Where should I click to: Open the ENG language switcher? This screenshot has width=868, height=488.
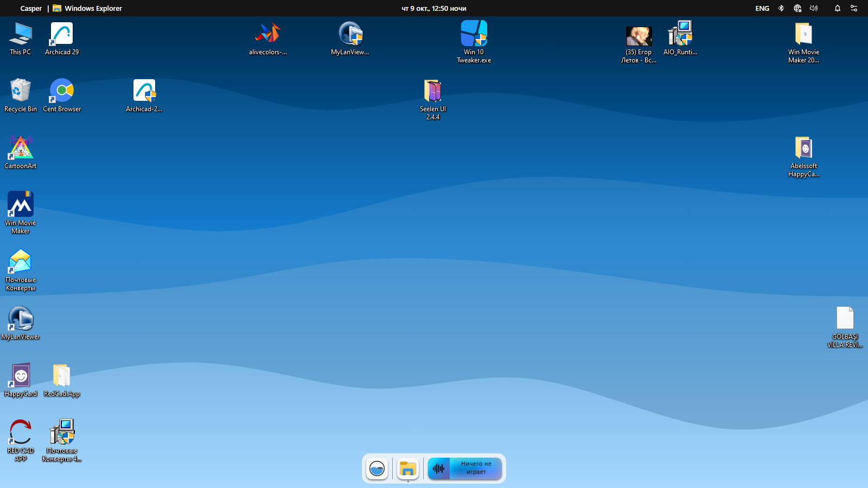click(x=762, y=8)
